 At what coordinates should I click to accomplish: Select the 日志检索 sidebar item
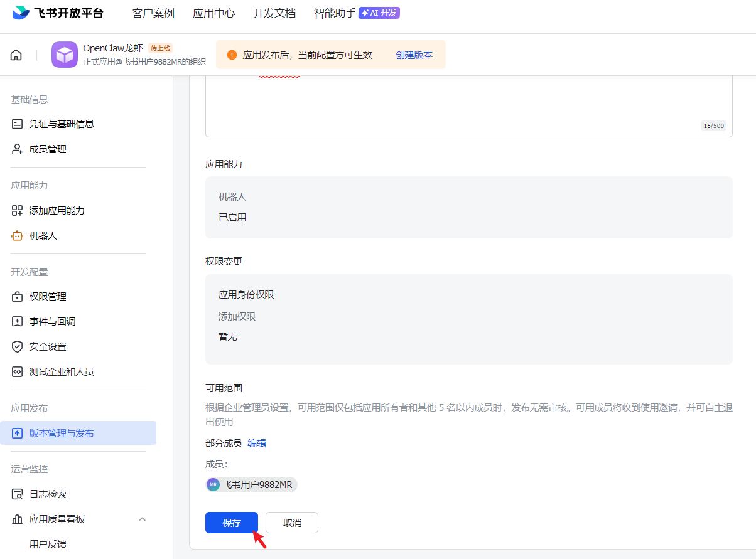48,494
